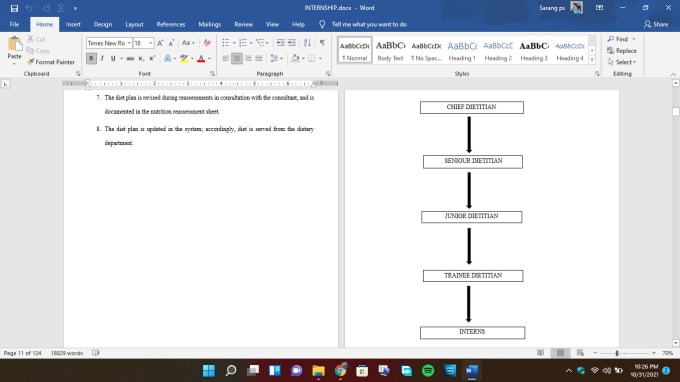This screenshot has height=382, width=680.
Task: Open File Explorer from taskbar
Action: coord(318,371)
